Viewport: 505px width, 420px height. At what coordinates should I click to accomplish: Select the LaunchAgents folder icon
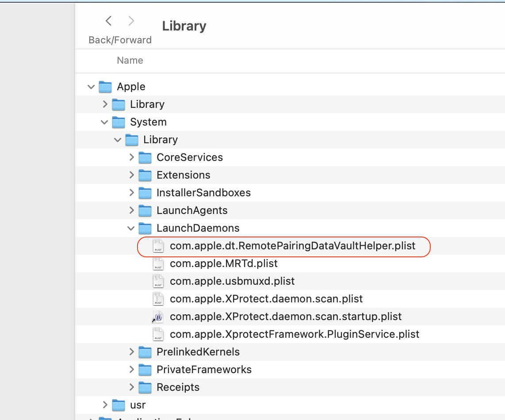point(145,210)
